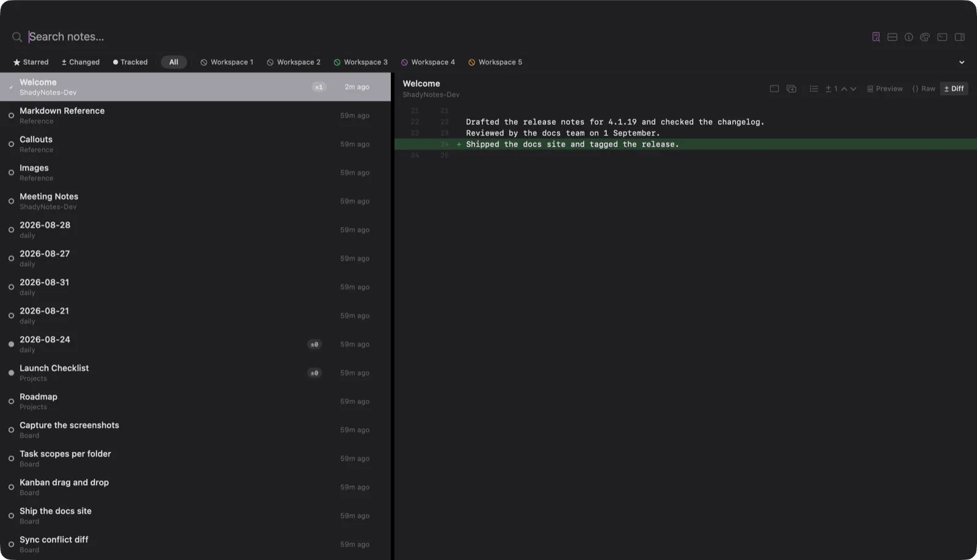Jump to next change with down chevron
Image resolution: width=977 pixels, height=560 pixels.
point(853,89)
